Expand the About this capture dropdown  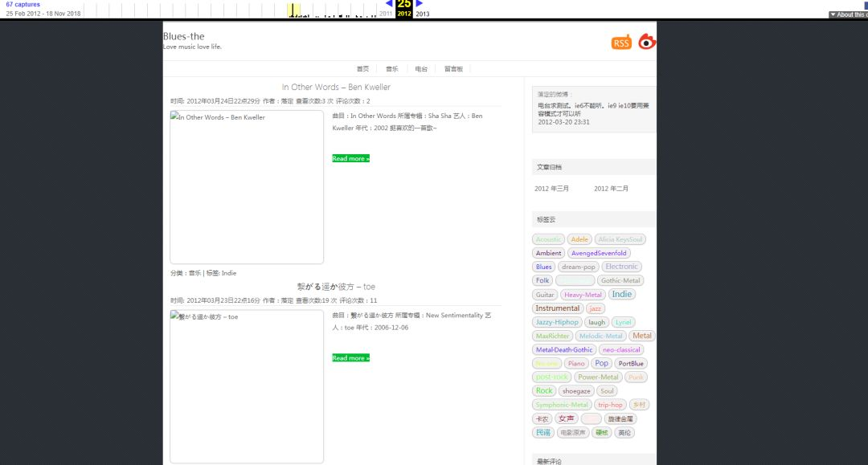pos(847,14)
